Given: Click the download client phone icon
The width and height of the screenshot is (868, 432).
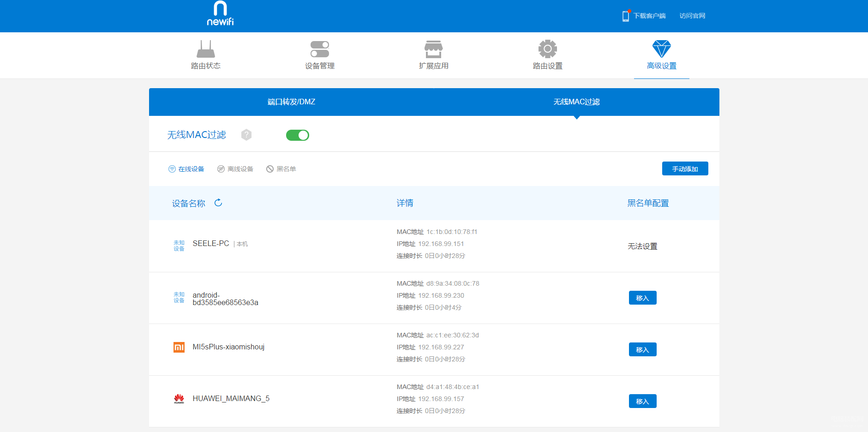Looking at the screenshot, I should click(626, 16).
